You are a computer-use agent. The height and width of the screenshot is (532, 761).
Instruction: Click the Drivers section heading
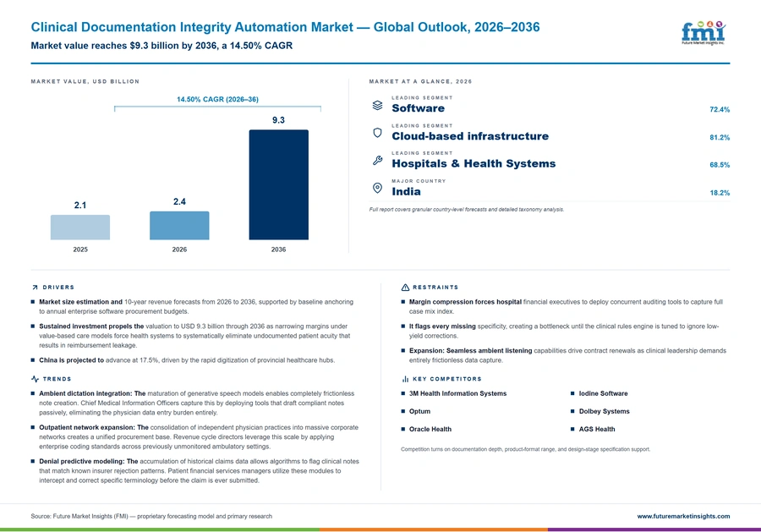(x=58, y=288)
